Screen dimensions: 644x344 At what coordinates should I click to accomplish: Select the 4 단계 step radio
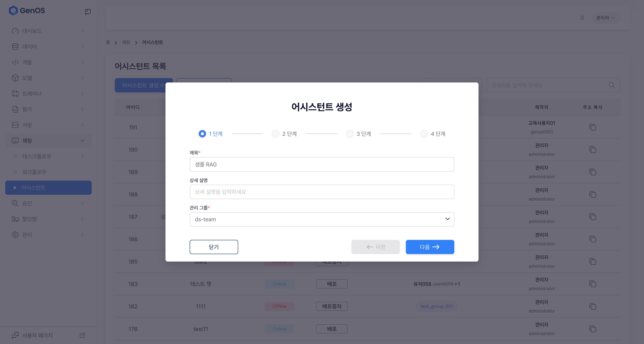(424, 134)
